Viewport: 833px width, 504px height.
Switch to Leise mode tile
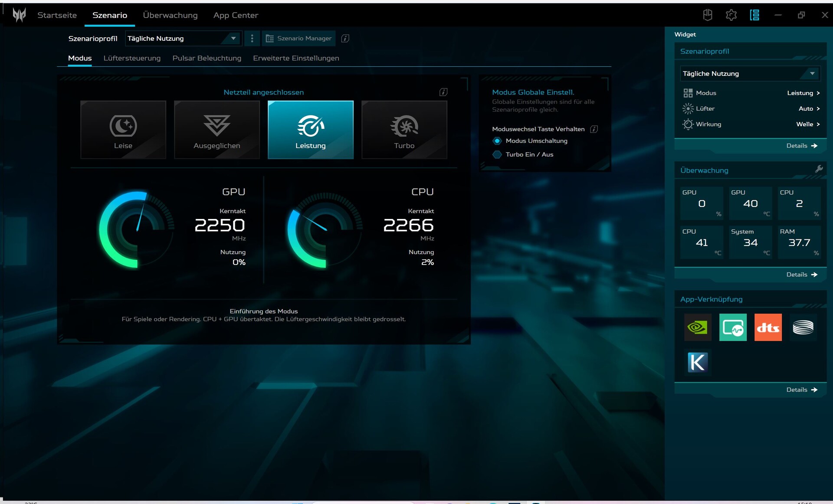(x=123, y=130)
